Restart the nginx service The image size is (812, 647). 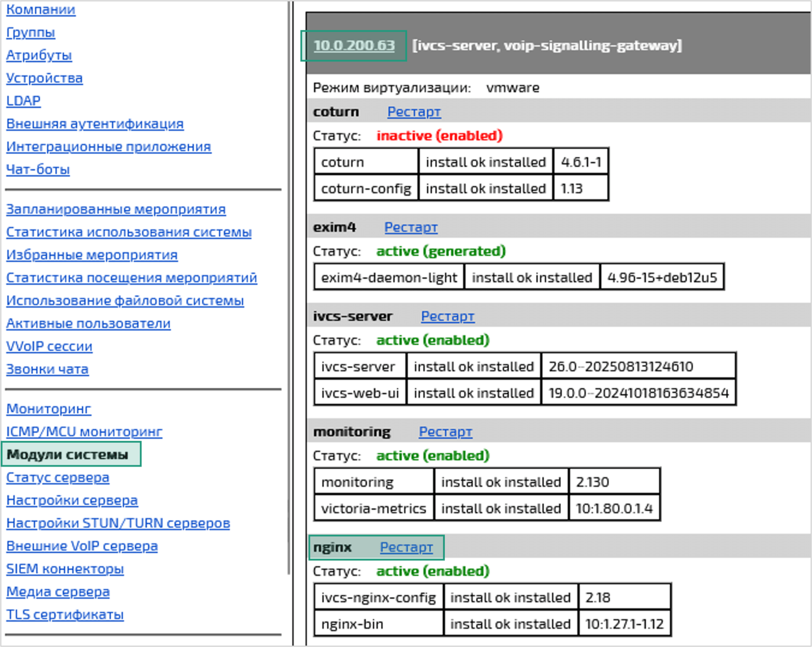(x=406, y=548)
